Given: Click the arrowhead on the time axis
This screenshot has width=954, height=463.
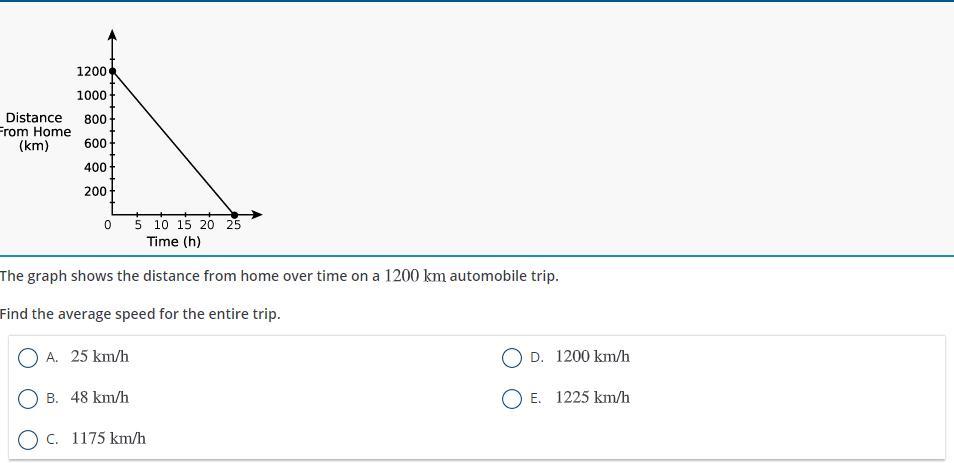Looking at the screenshot, I should point(257,214).
